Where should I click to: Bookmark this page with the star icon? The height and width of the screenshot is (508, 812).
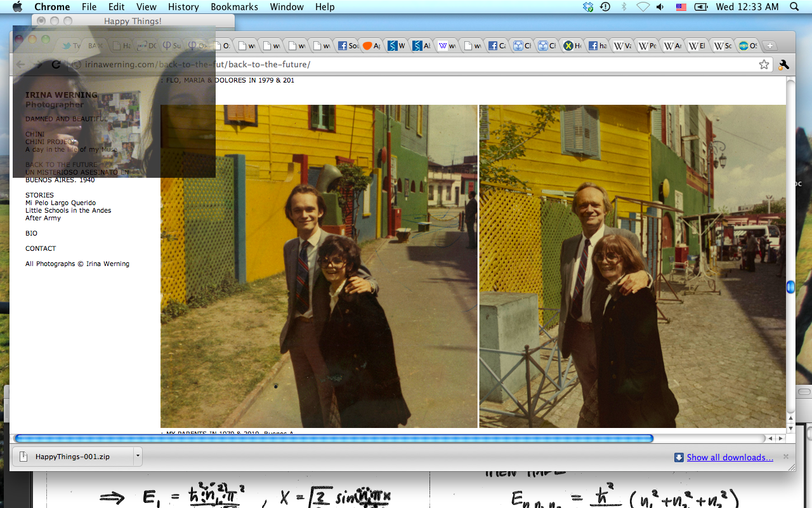click(764, 64)
